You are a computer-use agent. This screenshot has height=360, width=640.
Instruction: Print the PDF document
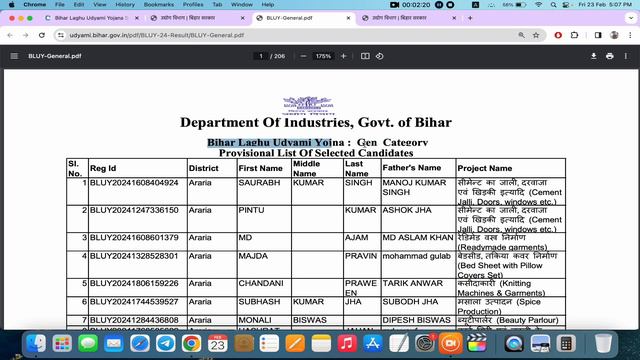(610, 56)
